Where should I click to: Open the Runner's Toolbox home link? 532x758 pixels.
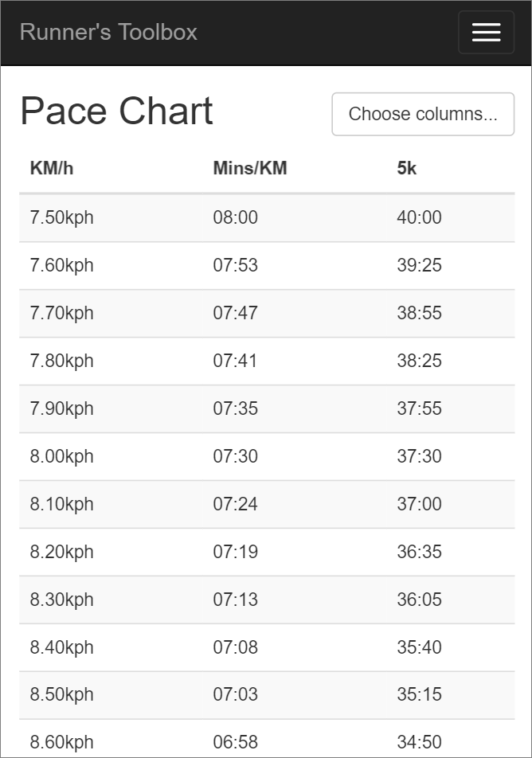pyautogui.click(x=108, y=33)
